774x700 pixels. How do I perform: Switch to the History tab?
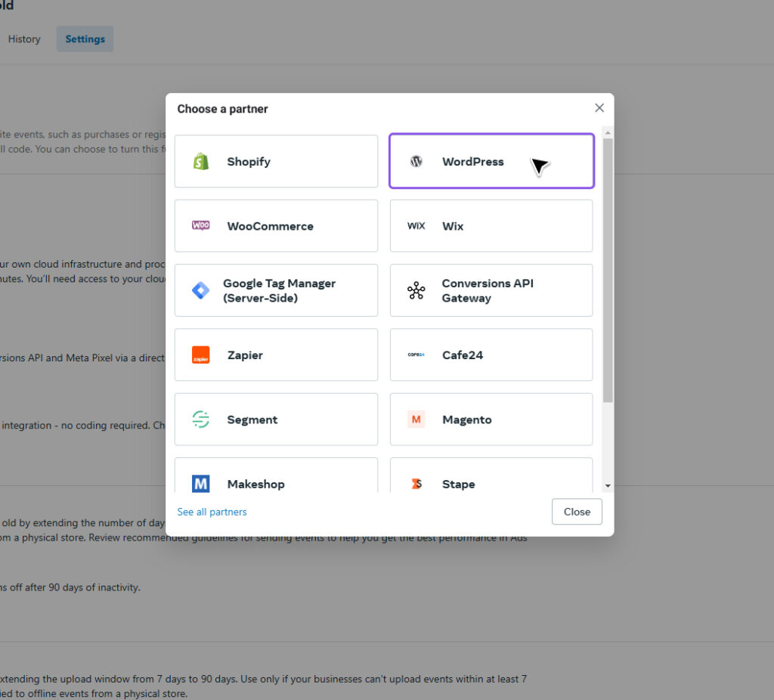(23, 39)
